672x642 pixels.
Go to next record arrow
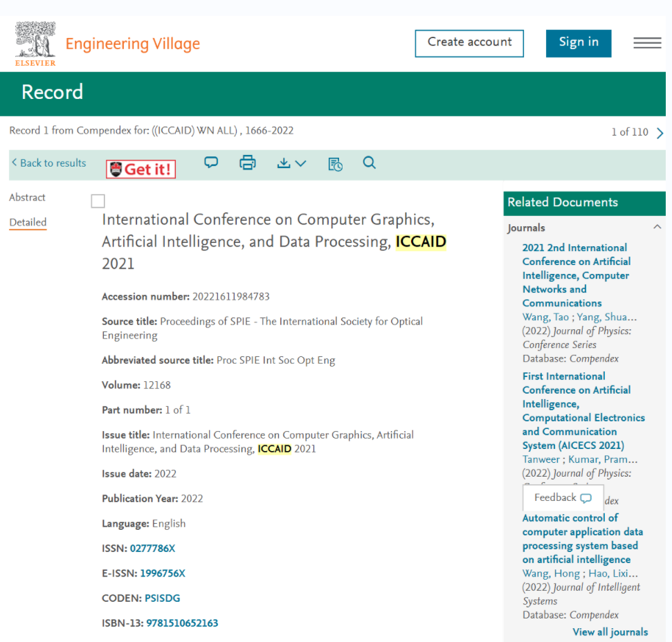(660, 134)
